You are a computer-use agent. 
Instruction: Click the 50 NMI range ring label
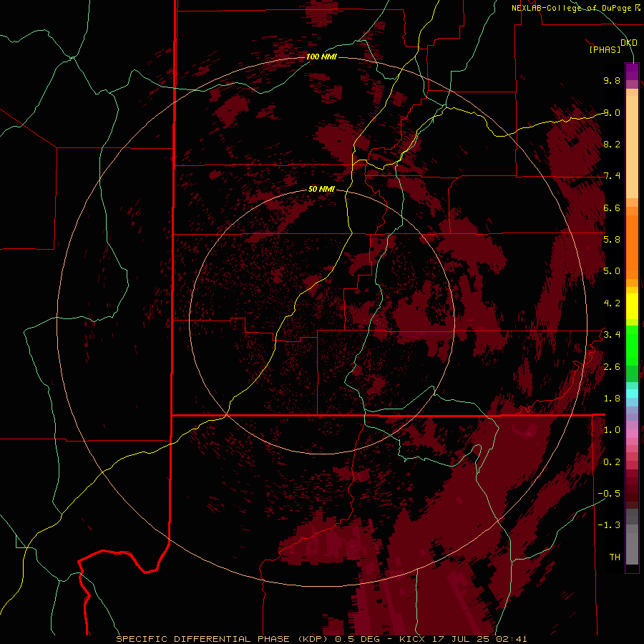321,189
